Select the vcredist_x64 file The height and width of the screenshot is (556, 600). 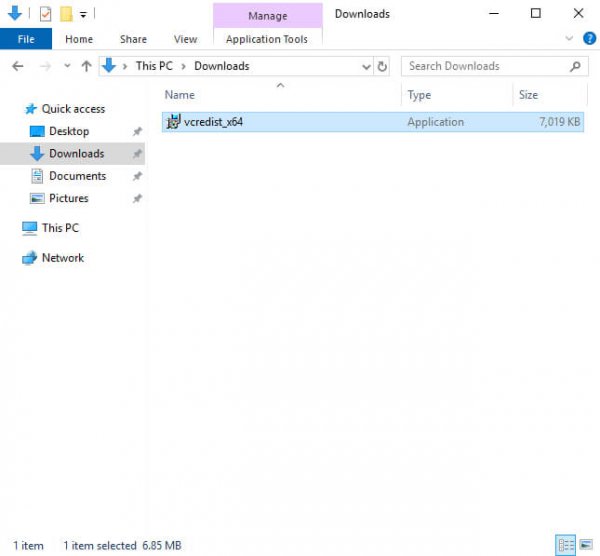point(373,122)
